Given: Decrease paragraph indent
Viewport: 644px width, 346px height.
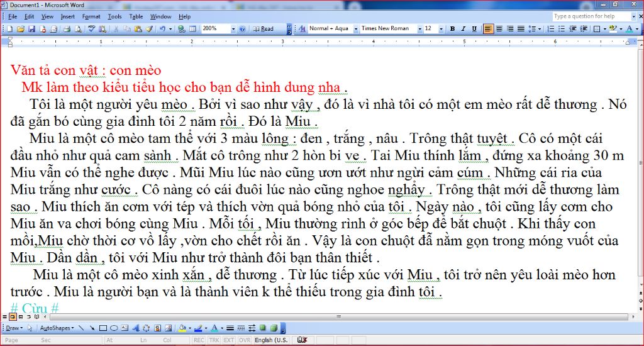Looking at the screenshot, I should pos(572,29).
